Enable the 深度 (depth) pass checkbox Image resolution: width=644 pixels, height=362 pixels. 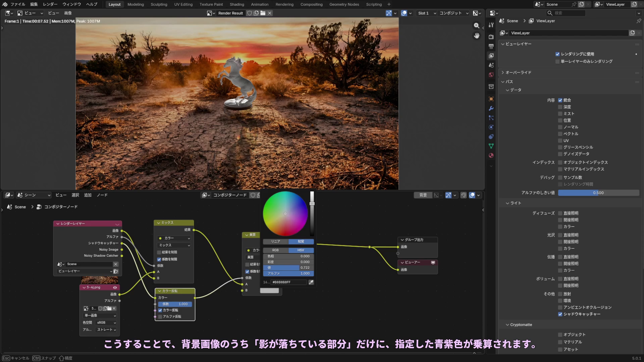[x=560, y=107]
